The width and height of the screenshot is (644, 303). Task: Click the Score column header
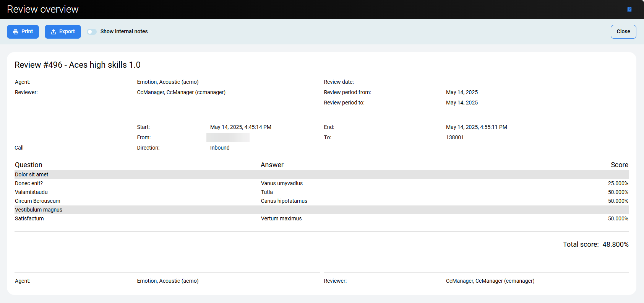(619, 165)
